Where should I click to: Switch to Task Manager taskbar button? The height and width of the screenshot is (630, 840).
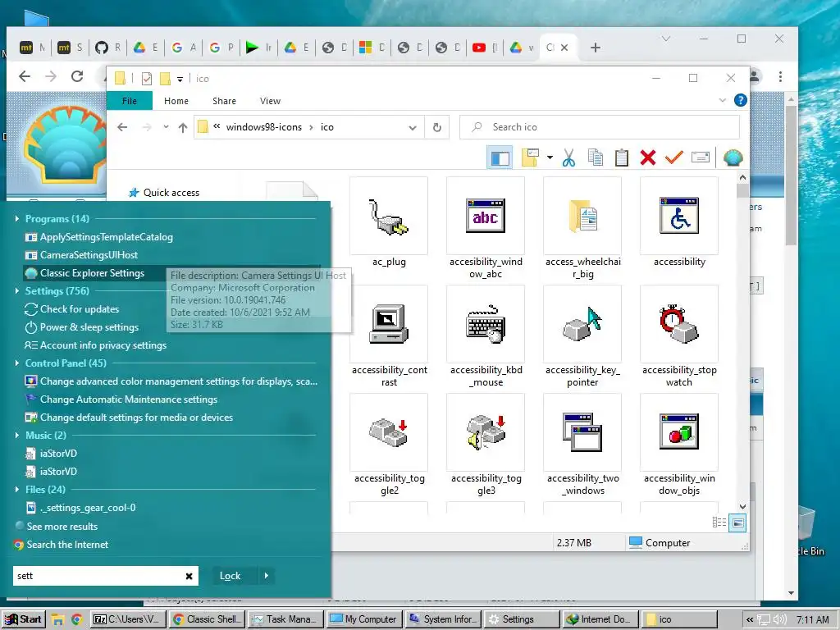point(286,619)
